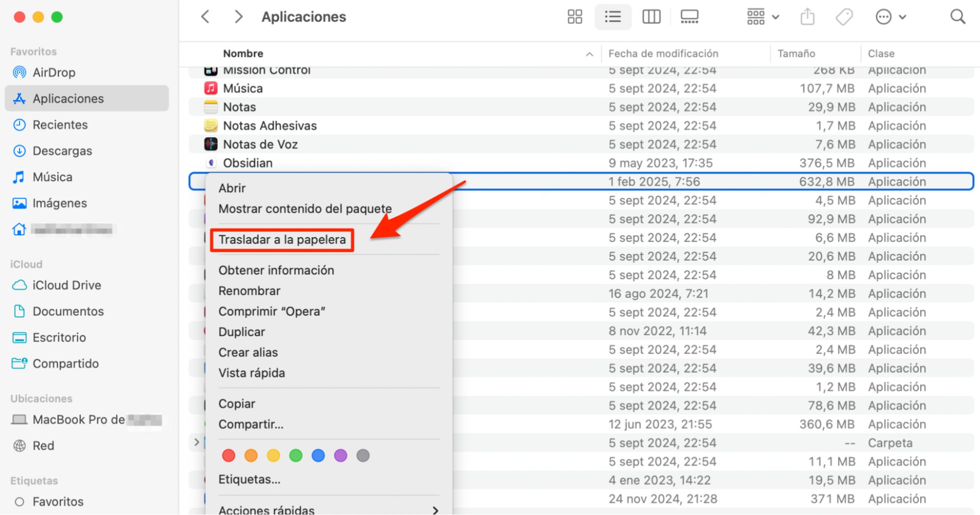Switch to list view
This screenshot has height=515, width=980.
pos(613,17)
